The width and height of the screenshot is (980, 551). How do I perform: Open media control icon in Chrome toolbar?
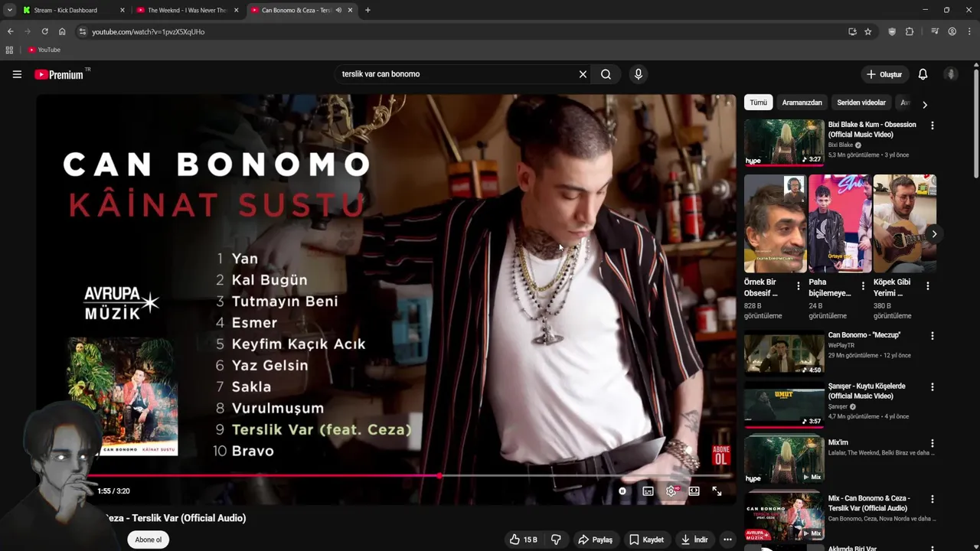click(935, 31)
